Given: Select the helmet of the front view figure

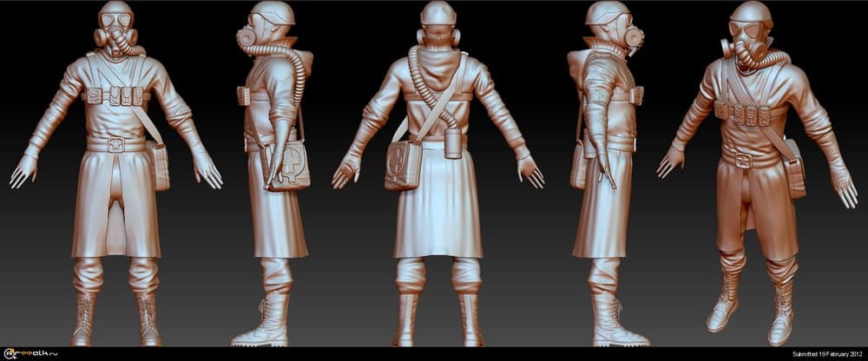Looking at the screenshot, I should (116, 11).
